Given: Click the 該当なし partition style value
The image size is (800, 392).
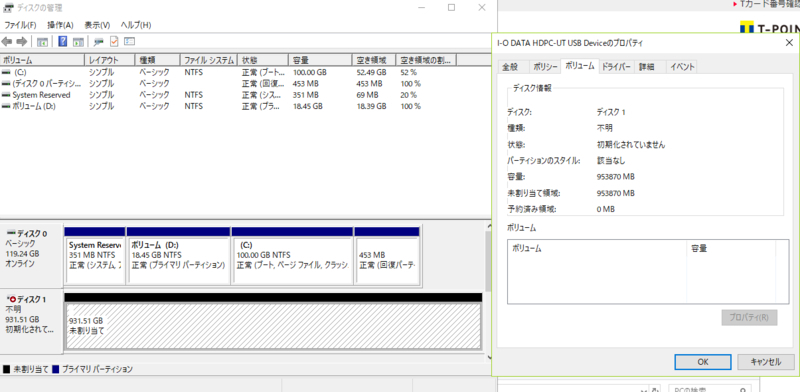Looking at the screenshot, I should click(x=611, y=161).
